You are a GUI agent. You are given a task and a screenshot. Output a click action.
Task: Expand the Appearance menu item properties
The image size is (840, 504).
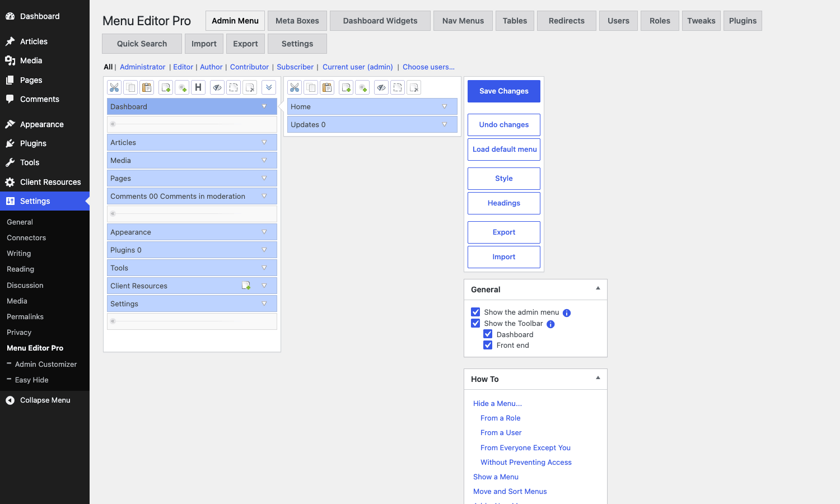[x=264, y=232]
